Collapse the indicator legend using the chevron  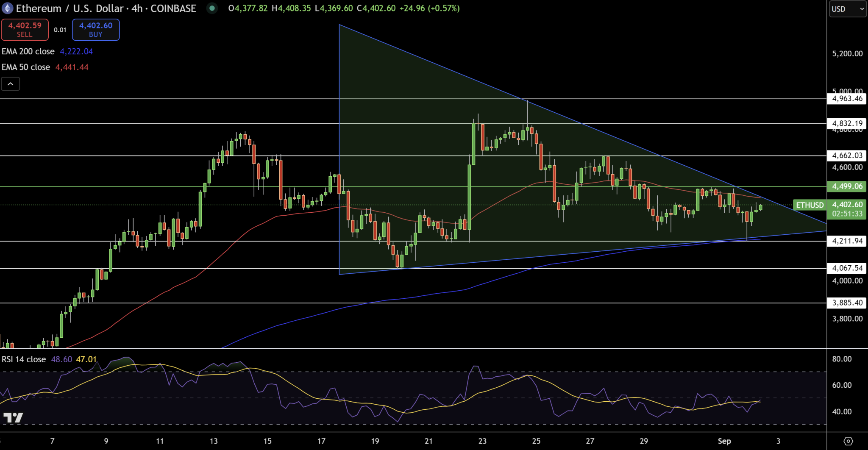coord(11,83)
